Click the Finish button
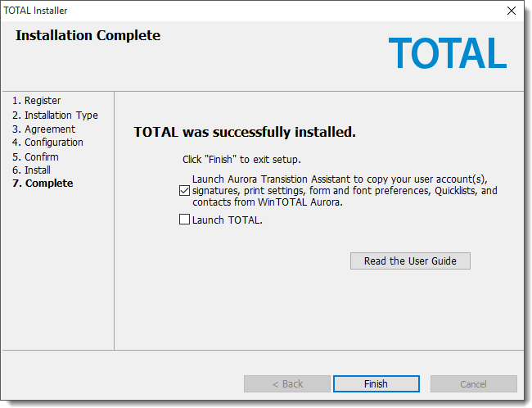Image resolution: width=532 pixels, height=408 pixels. coord(376,384)
